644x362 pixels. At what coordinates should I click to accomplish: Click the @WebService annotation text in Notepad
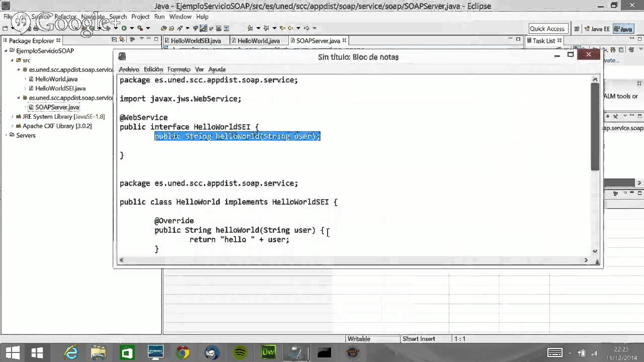click(x=144, y=118)
